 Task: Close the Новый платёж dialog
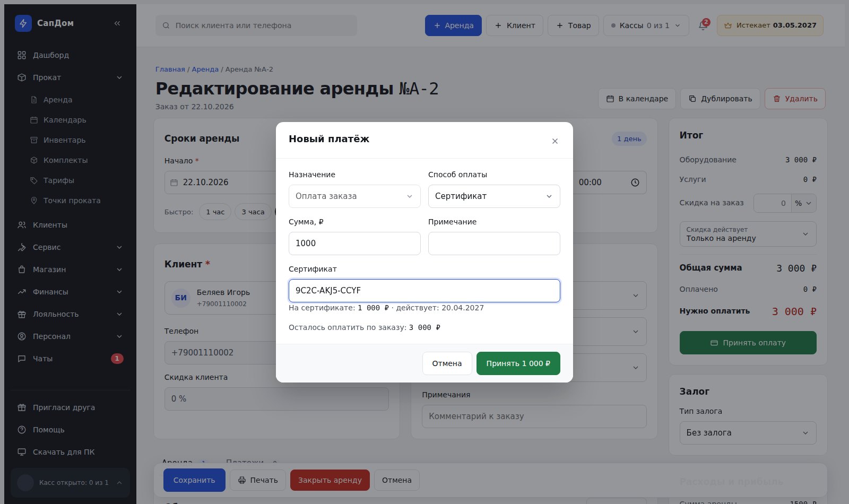[x=555, y=141]
